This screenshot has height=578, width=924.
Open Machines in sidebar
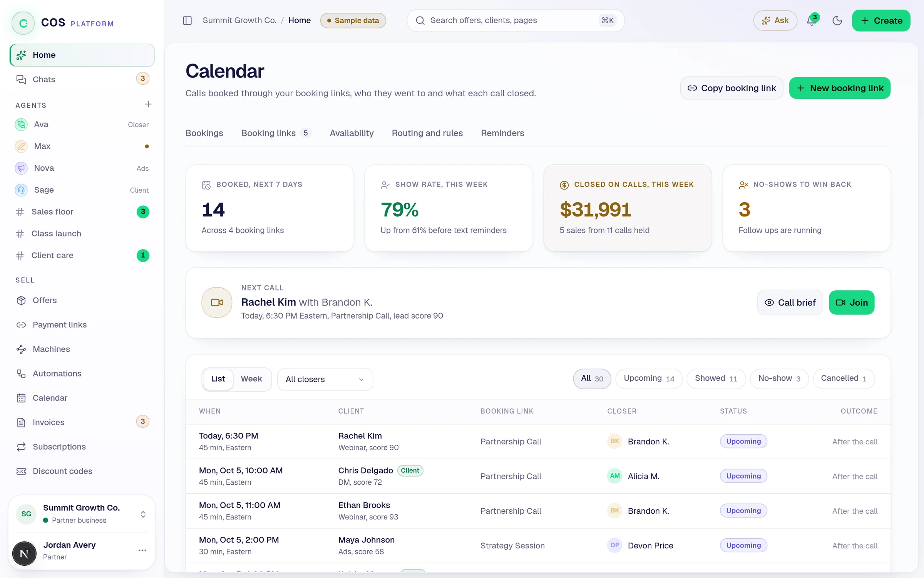point(82,349)
